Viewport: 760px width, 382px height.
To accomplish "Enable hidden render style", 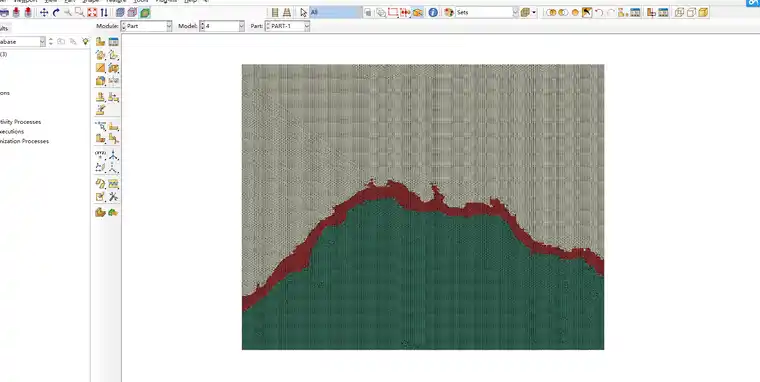I will pyautogui.click(x=132, y=13).
